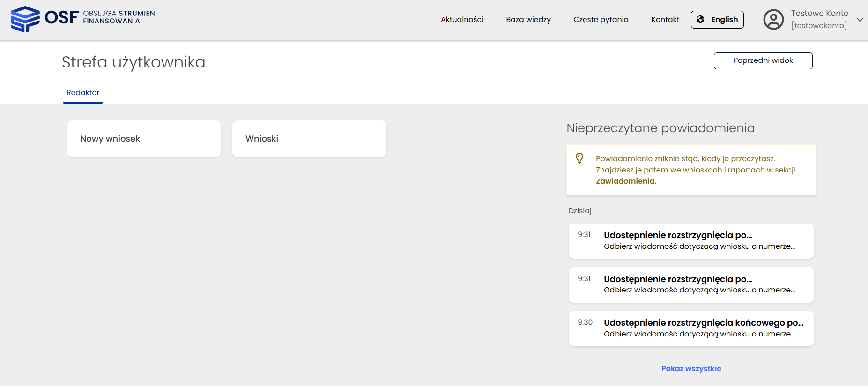The width and height of the screenshot is (868, 388).
Task: Click the user profile avatar icon
Action: 773,20
